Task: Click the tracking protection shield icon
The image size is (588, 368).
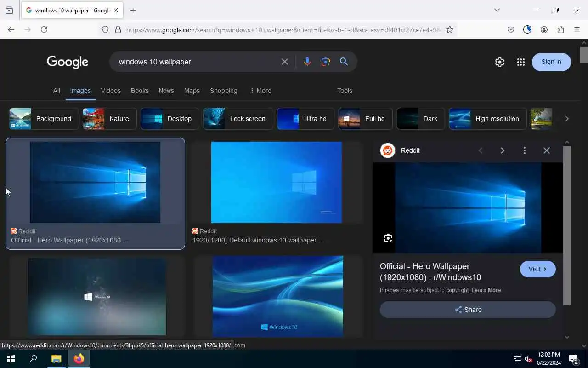Action: [x=105, y=29]
